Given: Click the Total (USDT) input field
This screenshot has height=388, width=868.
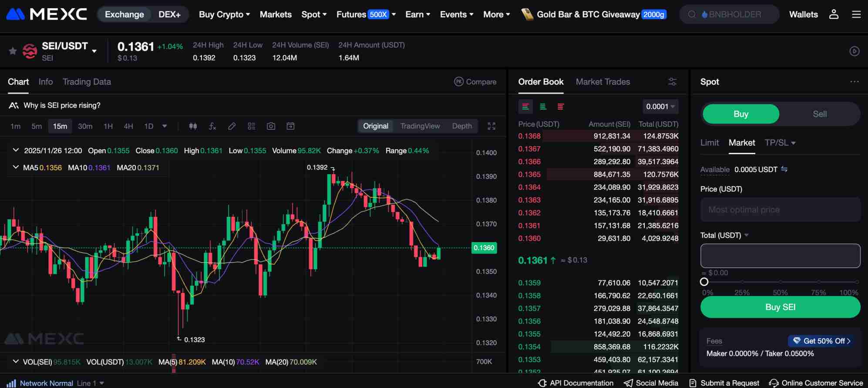Looking at the screenshot, I should [780, 256].
